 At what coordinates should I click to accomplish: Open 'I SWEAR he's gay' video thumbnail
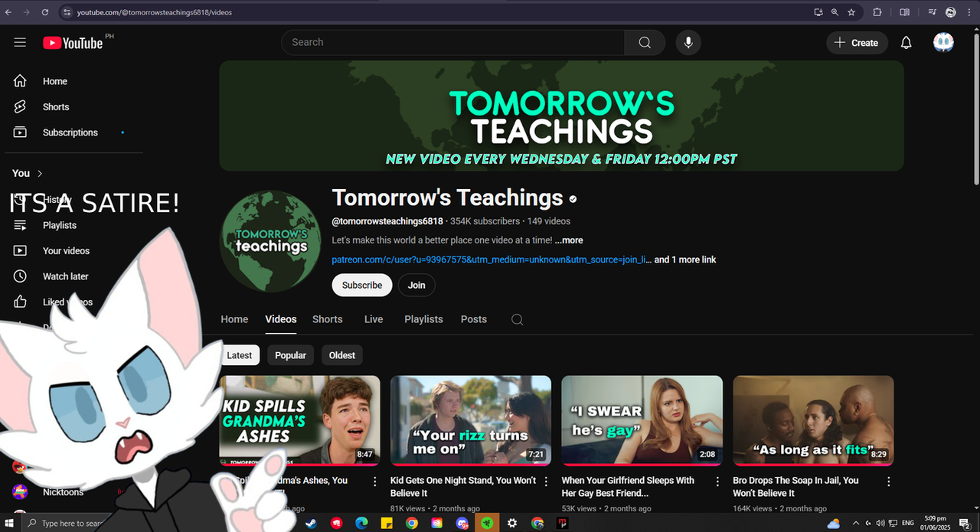(642, 420)
